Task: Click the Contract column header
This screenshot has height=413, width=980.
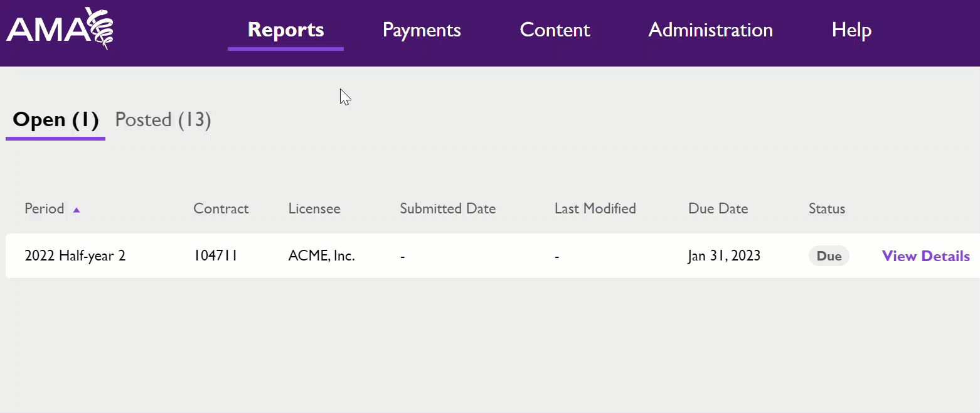Action: coord(221,208)
